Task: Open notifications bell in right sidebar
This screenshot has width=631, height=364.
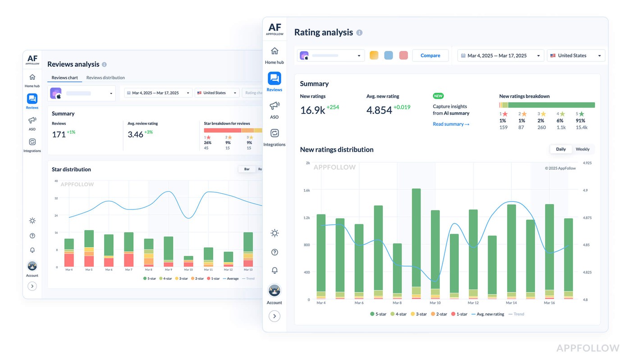Action: point(274,270)
